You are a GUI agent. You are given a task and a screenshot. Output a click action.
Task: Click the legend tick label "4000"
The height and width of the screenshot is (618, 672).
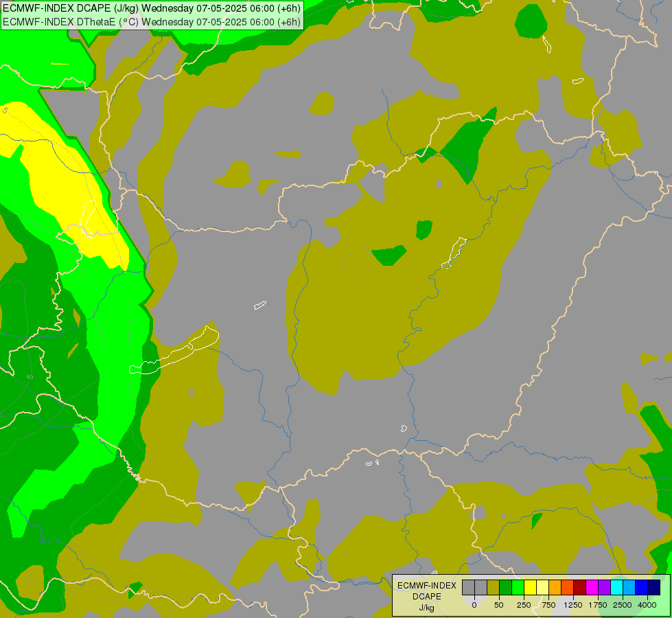[647, 605]
